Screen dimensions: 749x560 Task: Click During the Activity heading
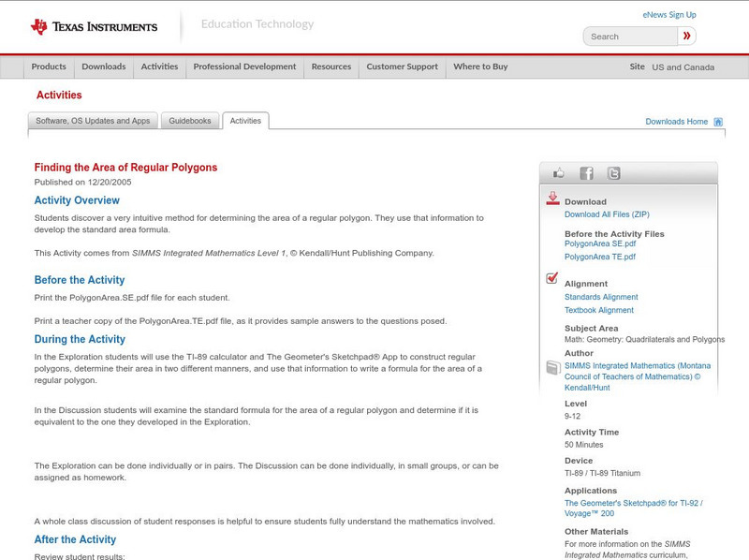click(x=80, y=339)
